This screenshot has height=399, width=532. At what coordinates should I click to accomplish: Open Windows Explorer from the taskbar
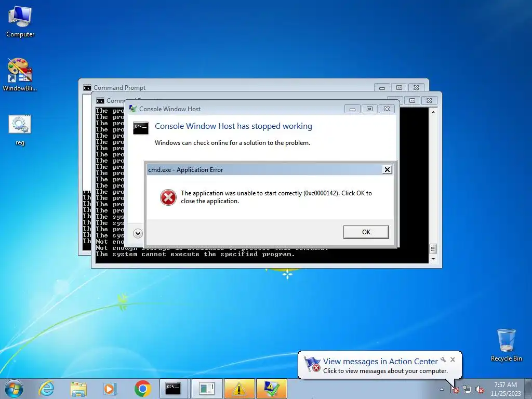[x=78, y=389]
